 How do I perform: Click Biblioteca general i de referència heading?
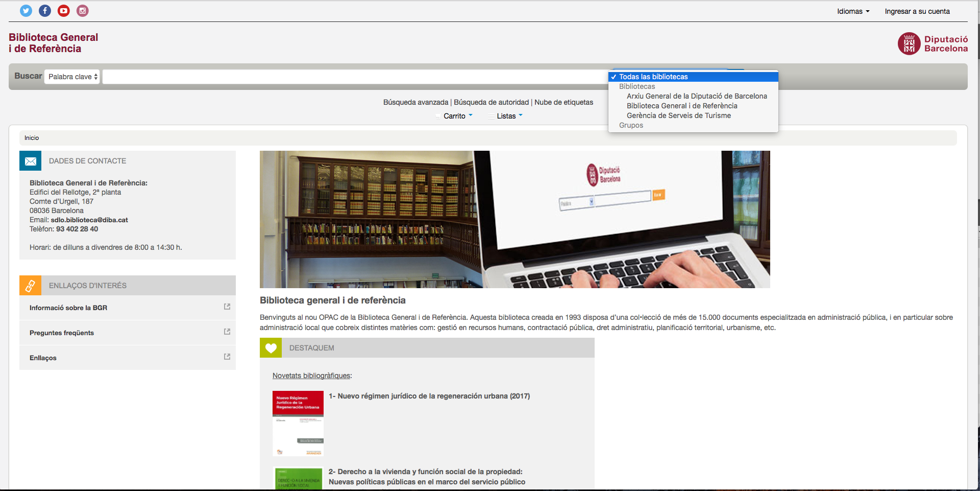(x=333, y=300)
